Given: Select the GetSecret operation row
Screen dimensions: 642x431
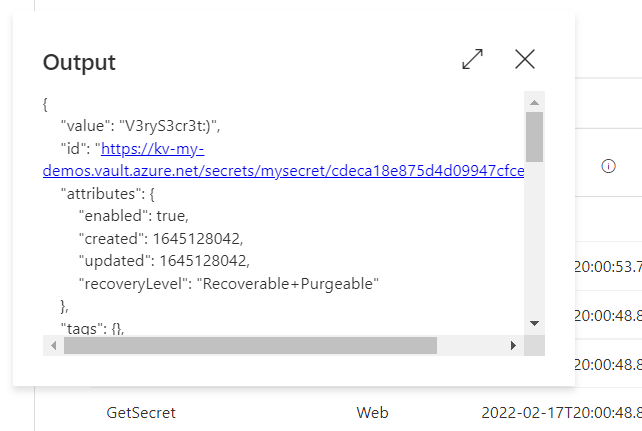Looking at the screenshot, I should tap(141, 413).
